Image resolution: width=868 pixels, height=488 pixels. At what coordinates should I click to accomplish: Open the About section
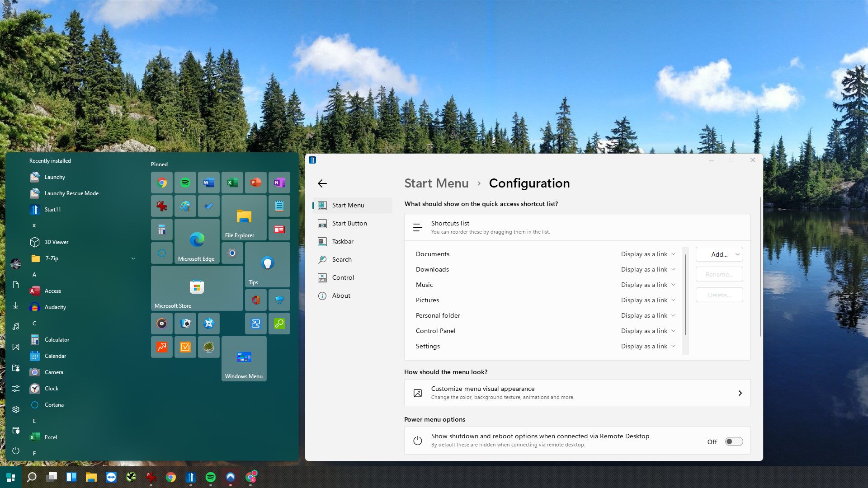click(x=341, y=296)
